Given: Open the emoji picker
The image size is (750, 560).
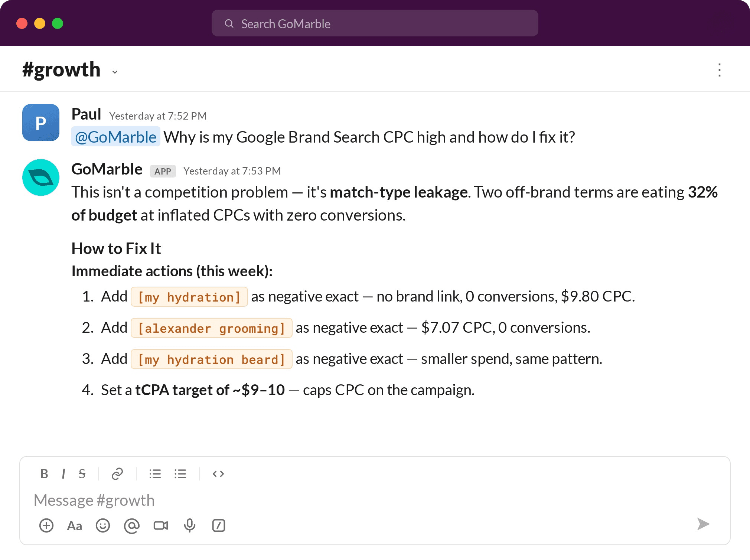Looking at the screenshot, I should click(103, 525).
